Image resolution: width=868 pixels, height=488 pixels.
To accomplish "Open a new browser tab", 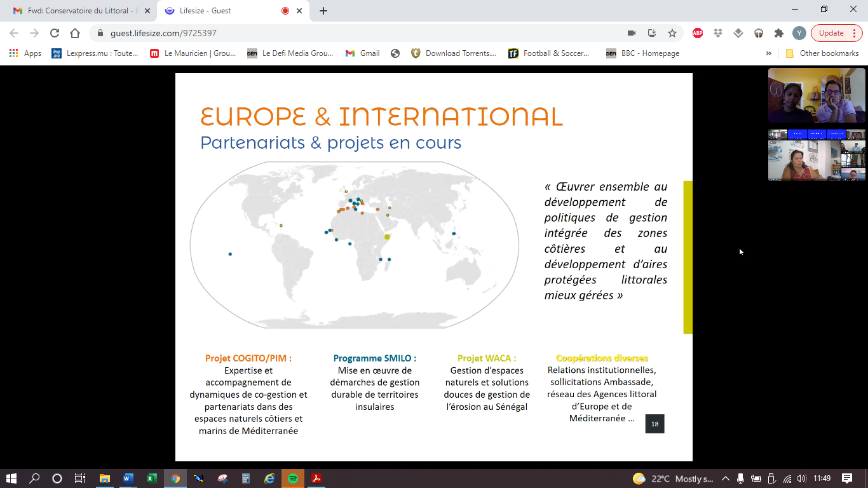I will tap(323, 11).
